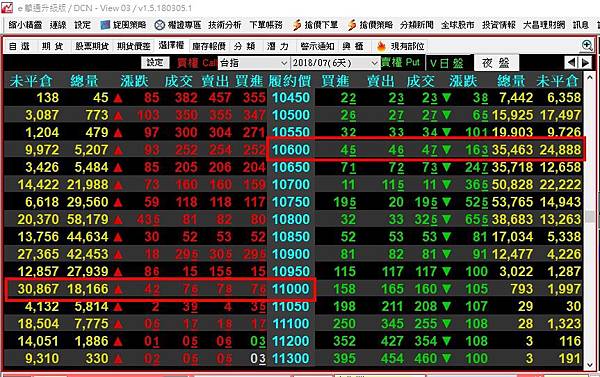Select strike price 11300 cell
Screen dimensions: 600x377
pos(291,359)
